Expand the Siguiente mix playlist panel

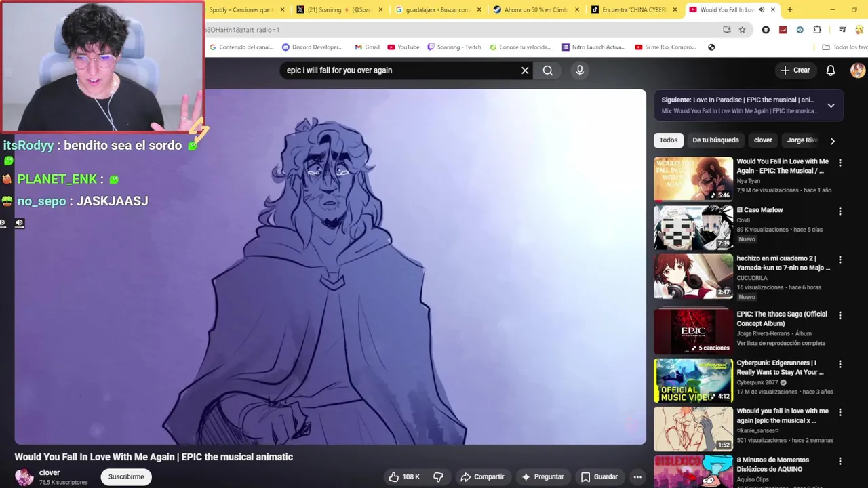pos(831,106)
